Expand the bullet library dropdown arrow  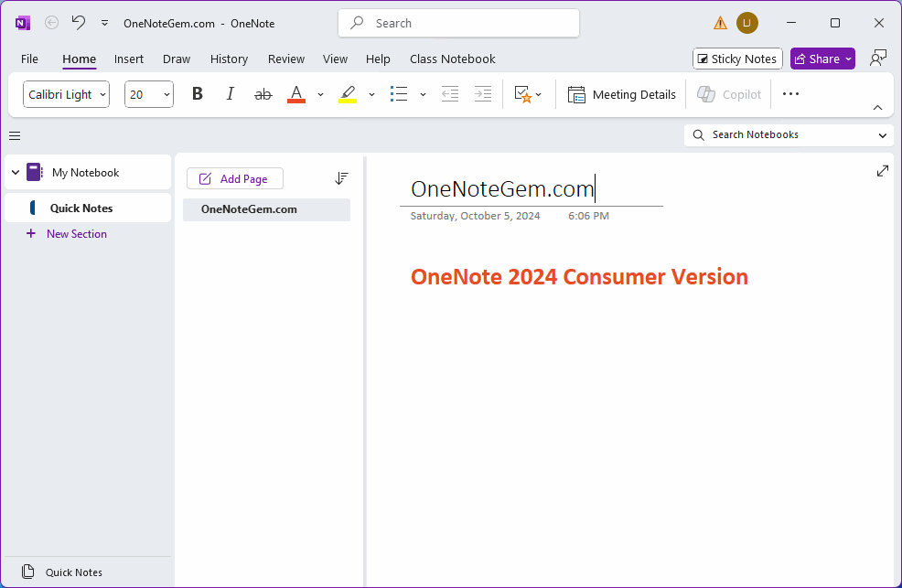coord(423,94)
